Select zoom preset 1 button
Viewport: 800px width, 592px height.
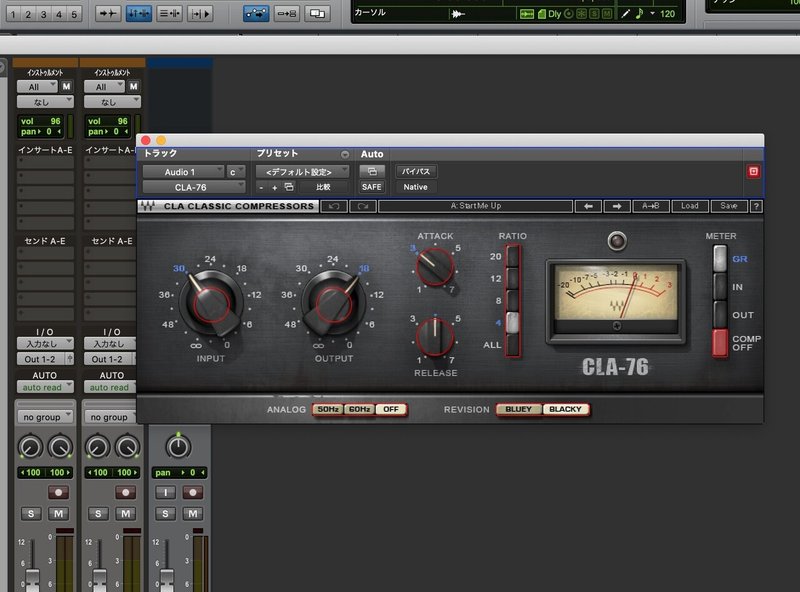click(x=13, y=14)
